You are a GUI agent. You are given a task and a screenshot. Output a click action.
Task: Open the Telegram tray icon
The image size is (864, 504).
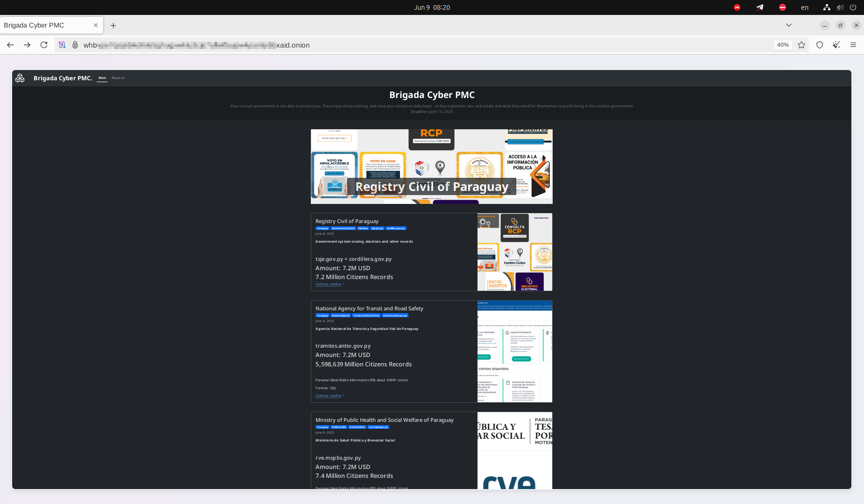(x=760, y=7)
